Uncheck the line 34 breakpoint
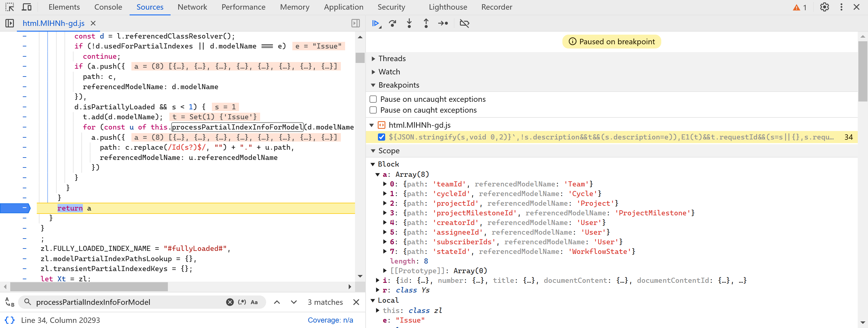 click(381, 137)
